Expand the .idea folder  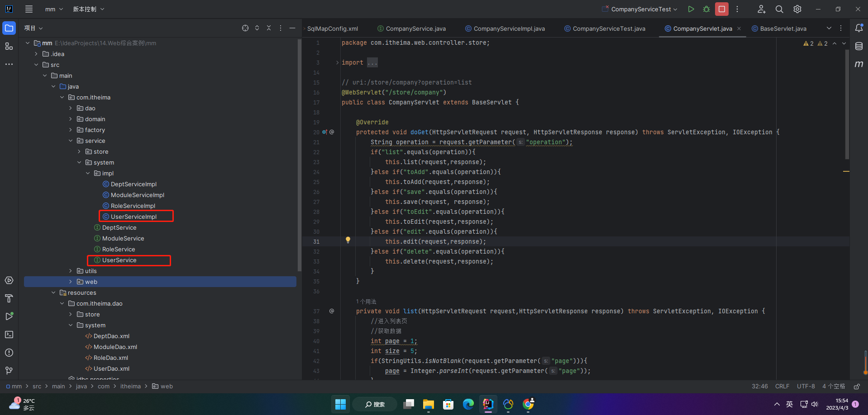(36, 54)
